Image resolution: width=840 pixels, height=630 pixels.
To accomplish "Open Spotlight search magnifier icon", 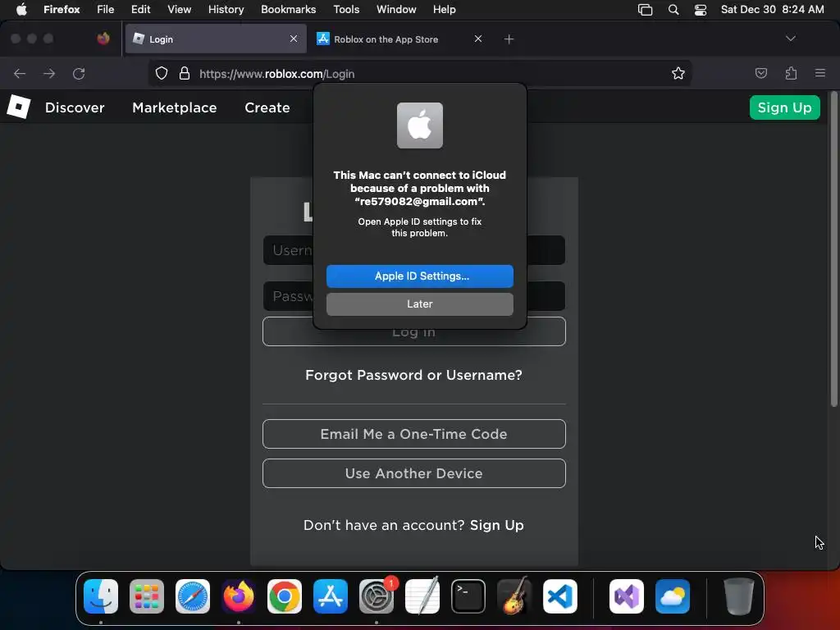I will 673,10.
